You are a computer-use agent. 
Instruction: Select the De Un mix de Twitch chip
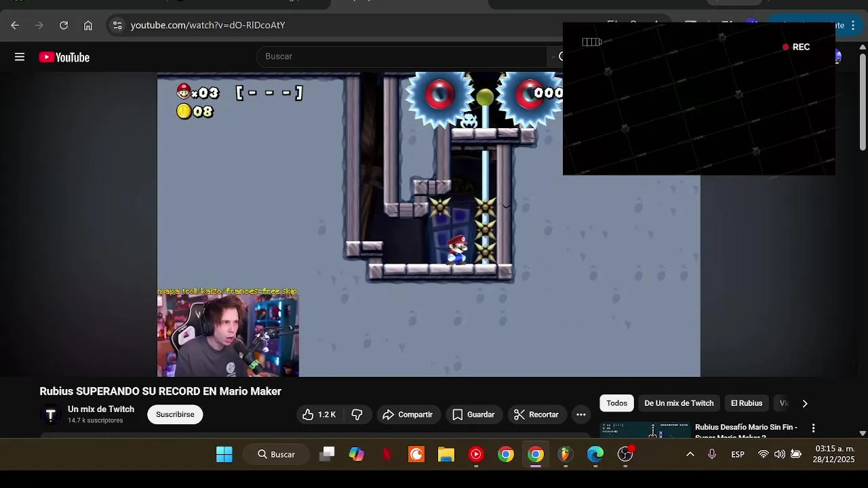click(679, 403)
